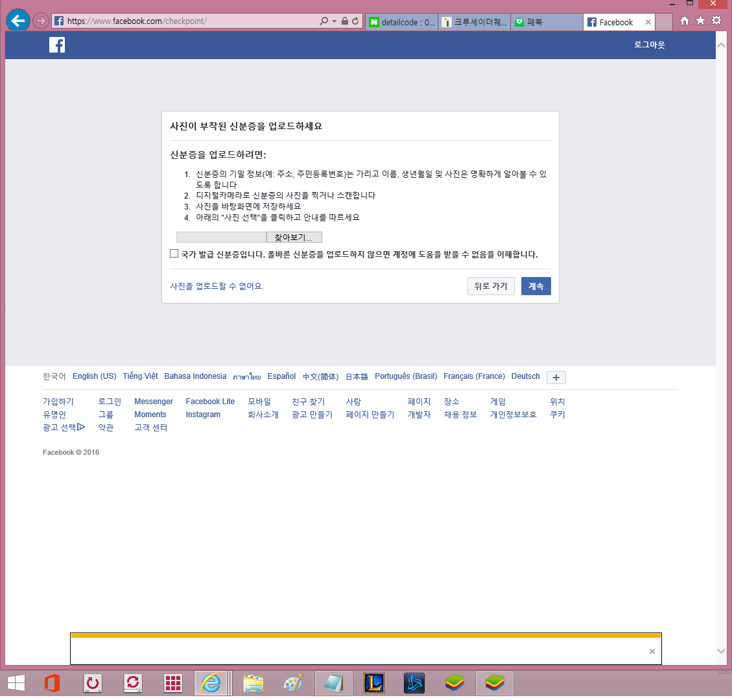This screenshot has height=700, width=732.
Task: Click the empty file path field
Action: coord(221,237)
